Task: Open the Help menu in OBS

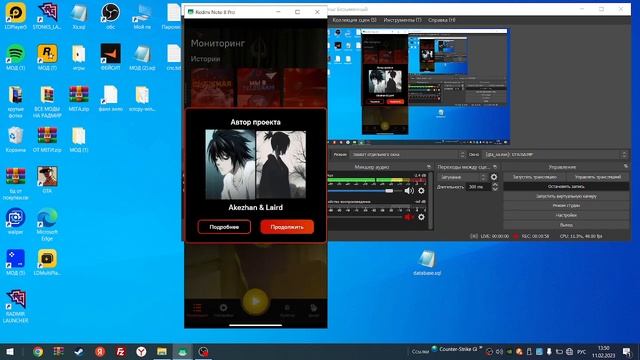Action: tap(442, 20)
